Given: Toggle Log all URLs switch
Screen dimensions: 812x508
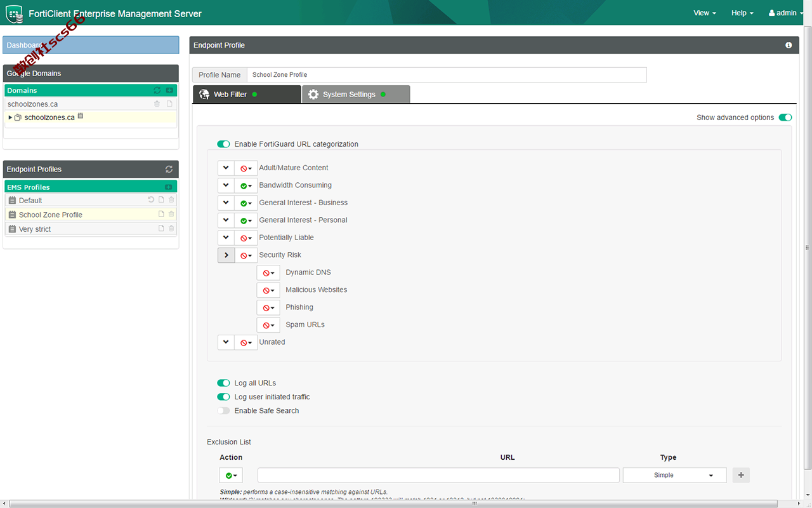Looking at the screenshot, I should tap(223, 383).
